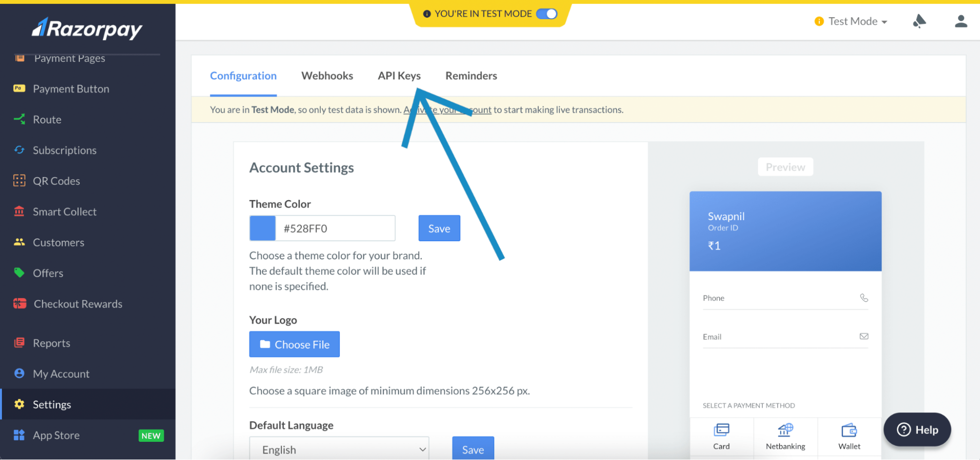Click the Reports icon
The width and height of the screenshot is (980, 460).
click(x=19, y=343)
